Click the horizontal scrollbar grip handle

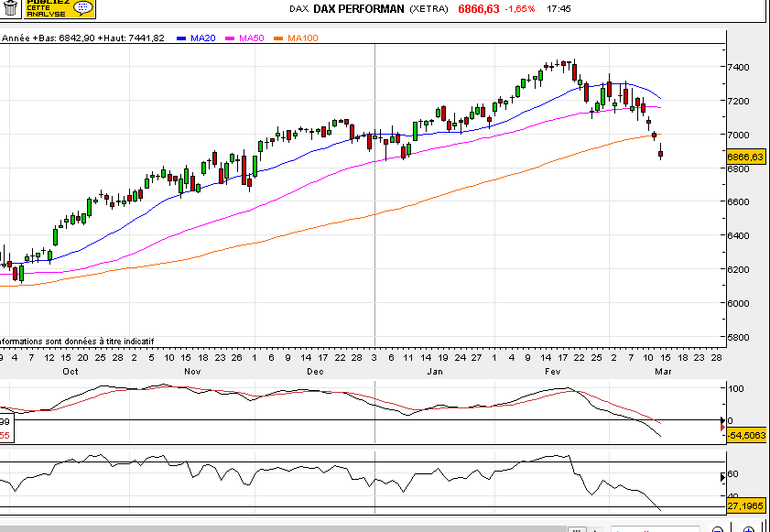578,529
